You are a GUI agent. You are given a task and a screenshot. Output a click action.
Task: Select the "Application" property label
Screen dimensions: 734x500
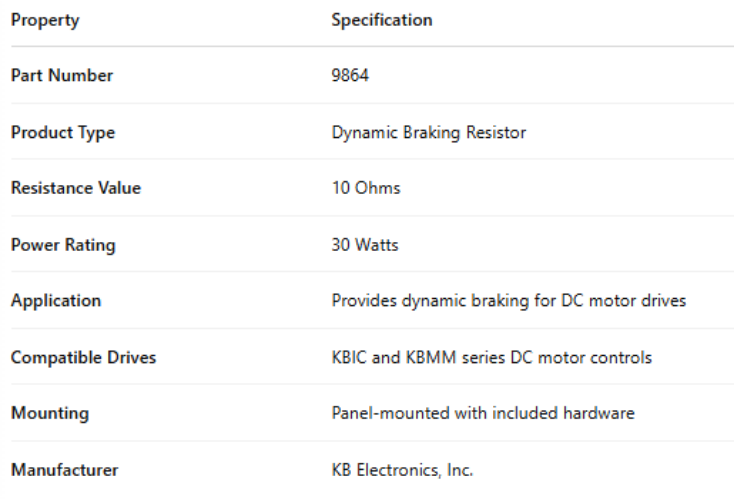point(56,301)
